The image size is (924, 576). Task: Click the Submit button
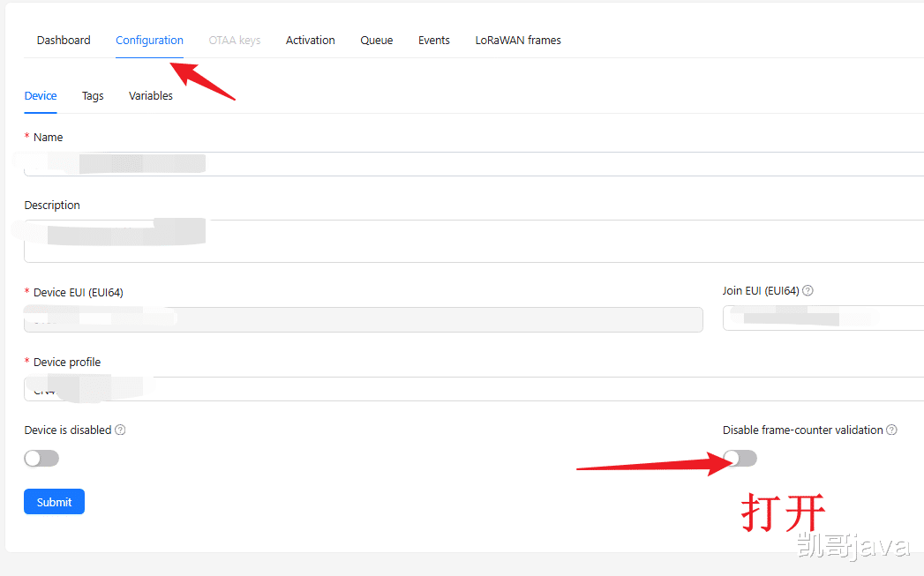[54, 502]
